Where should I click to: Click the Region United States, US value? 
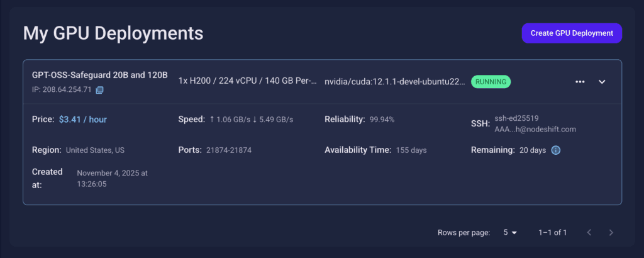[95, 150]
